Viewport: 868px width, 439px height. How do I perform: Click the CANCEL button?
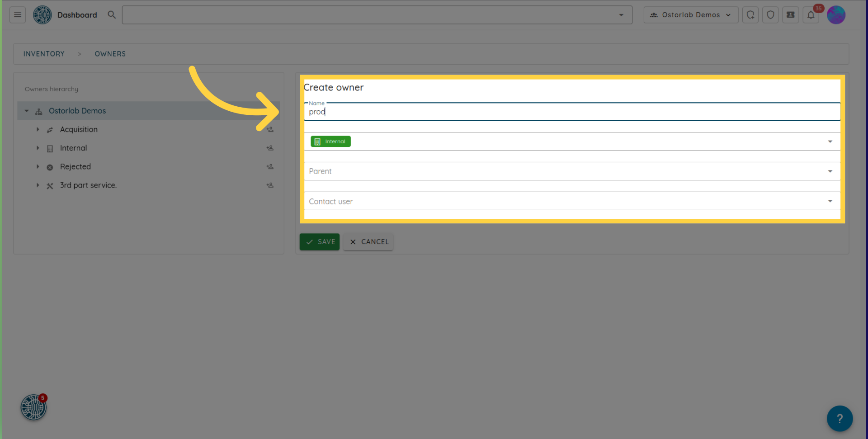tap(368, 242)
